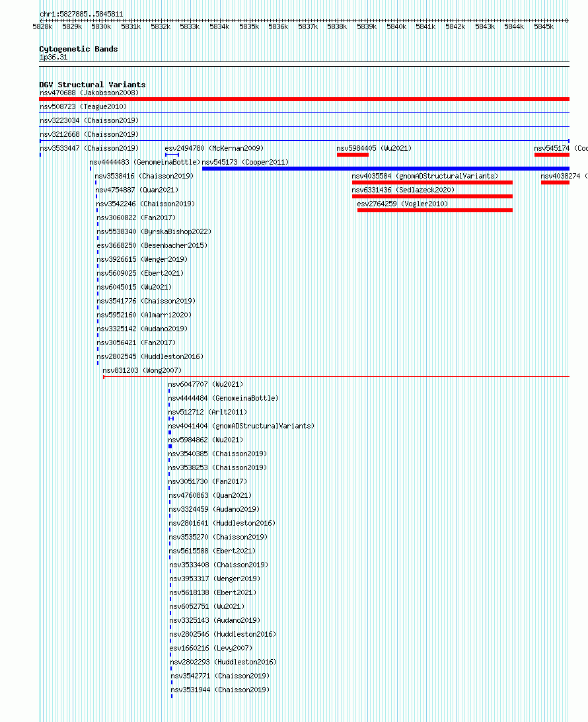
Task: Click nsv5615588 (Ebert2021) label
Action: click(x=213, y=551)
